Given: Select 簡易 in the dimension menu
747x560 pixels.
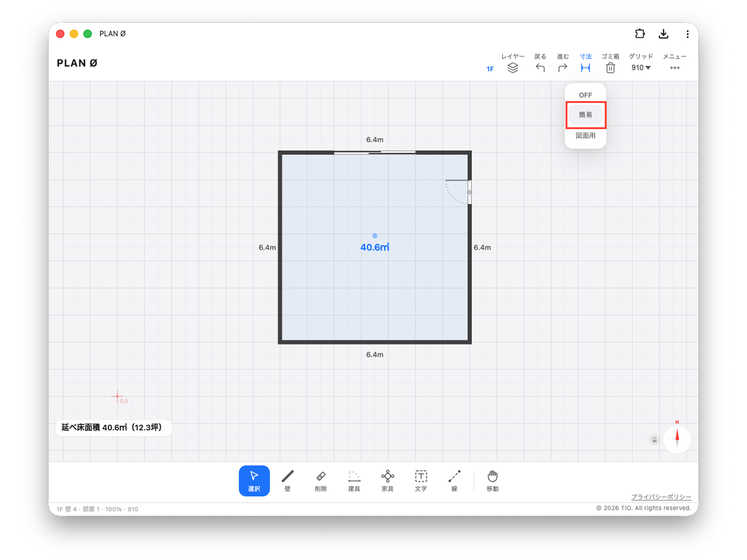Looking at the screenshot, I should tap(585, 115).
